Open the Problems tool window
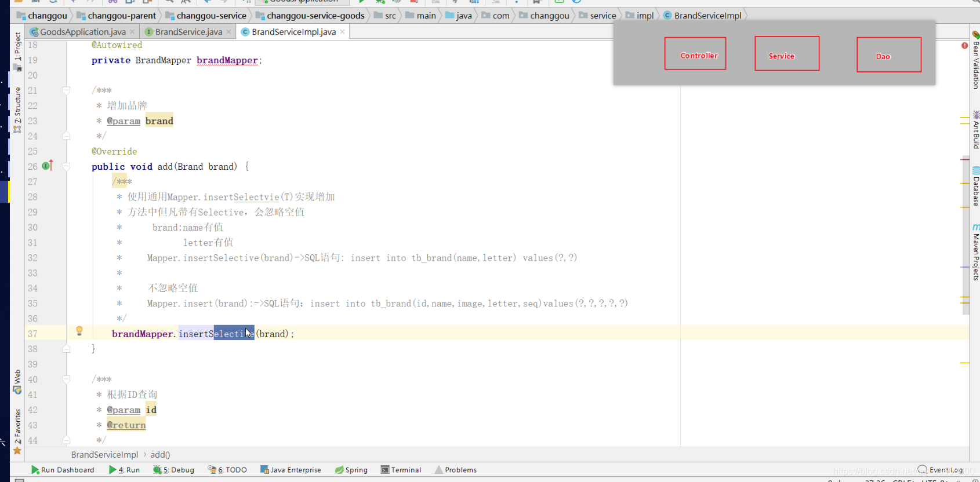Image resolution: width=980 pixels, height=482 pixels. pyautogui.click(x=456, y=470)
